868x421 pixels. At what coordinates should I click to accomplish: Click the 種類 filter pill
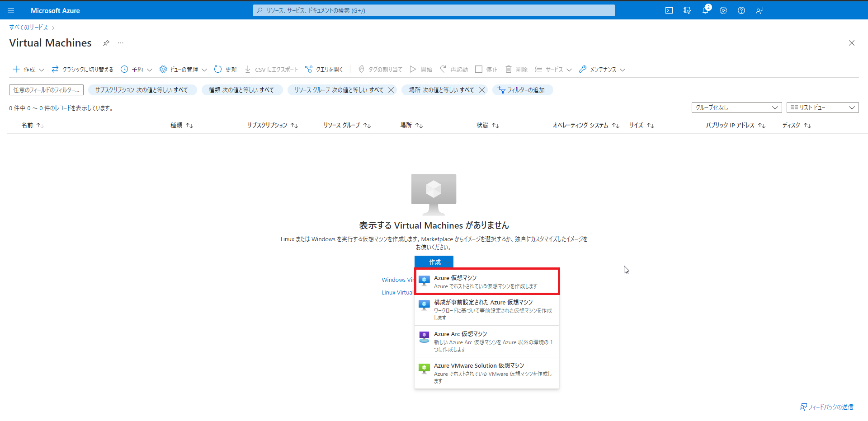click(x=241, y=90)
